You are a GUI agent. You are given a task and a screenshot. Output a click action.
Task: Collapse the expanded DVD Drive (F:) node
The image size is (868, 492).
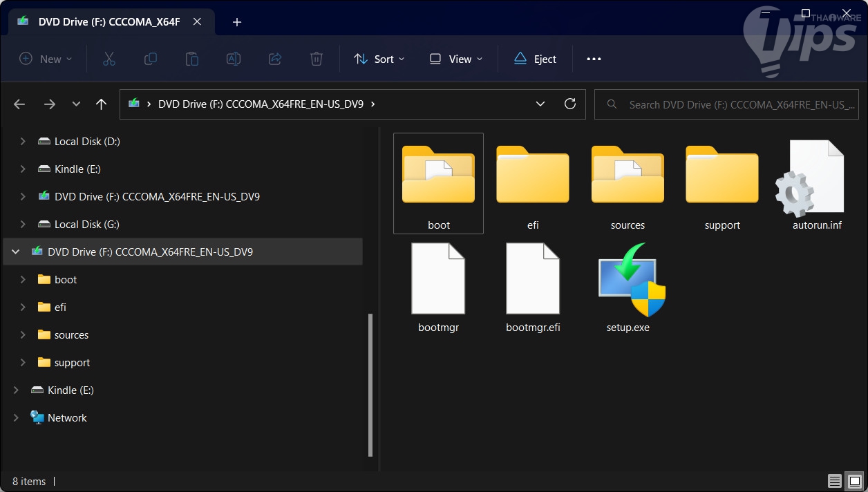pyautogui.click(x=16, y=252)
